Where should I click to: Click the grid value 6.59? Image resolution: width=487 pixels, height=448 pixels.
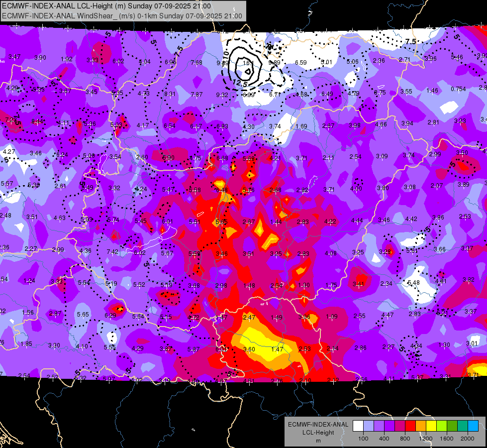tap(300, 63)
